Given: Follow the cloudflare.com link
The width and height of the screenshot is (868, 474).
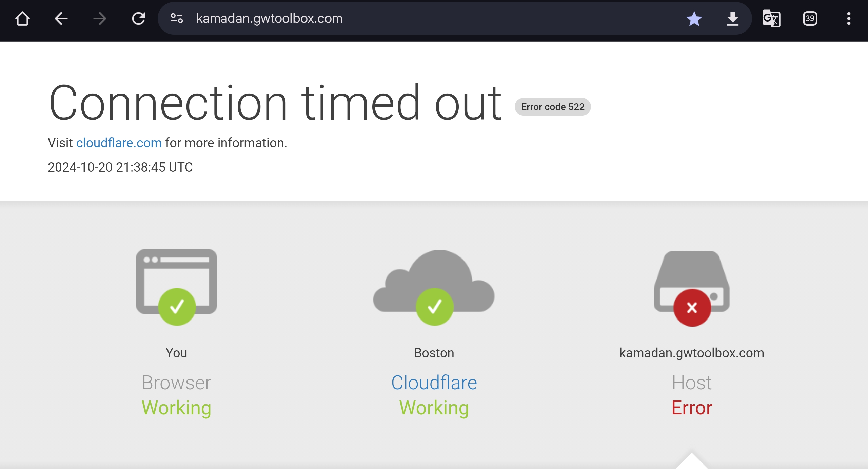Looking at the screenshot, I should click(119, 143).
